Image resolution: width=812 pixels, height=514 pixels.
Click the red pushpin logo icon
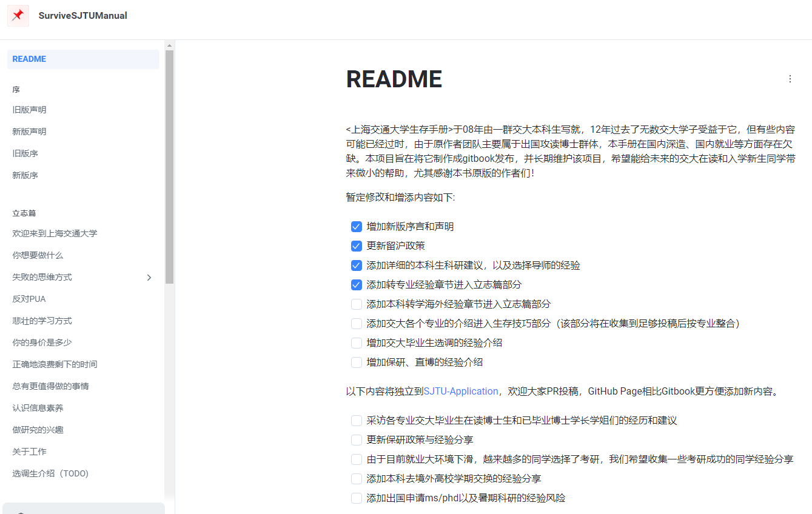[18, 16]
